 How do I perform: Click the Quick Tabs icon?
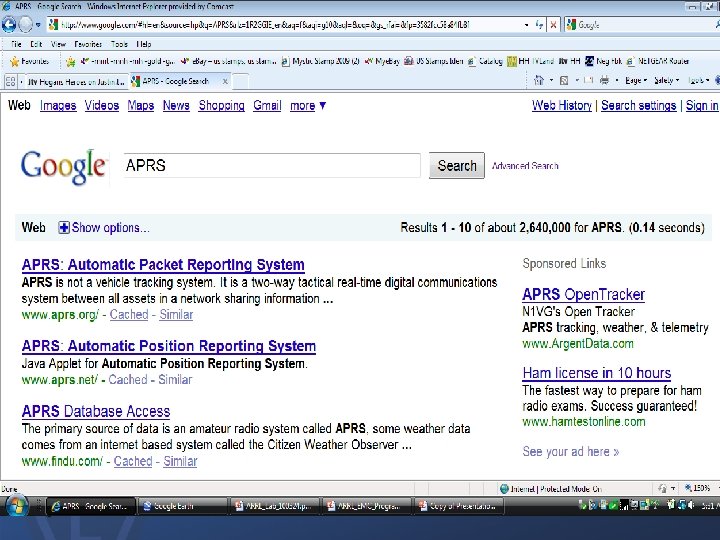click(x=10, y=81)
